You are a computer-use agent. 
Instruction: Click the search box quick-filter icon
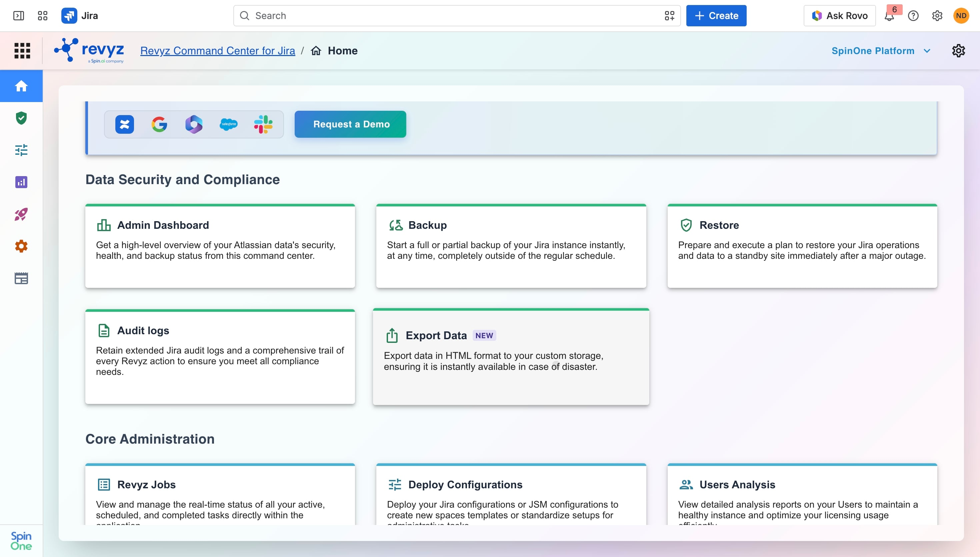[x=669, y=16]
